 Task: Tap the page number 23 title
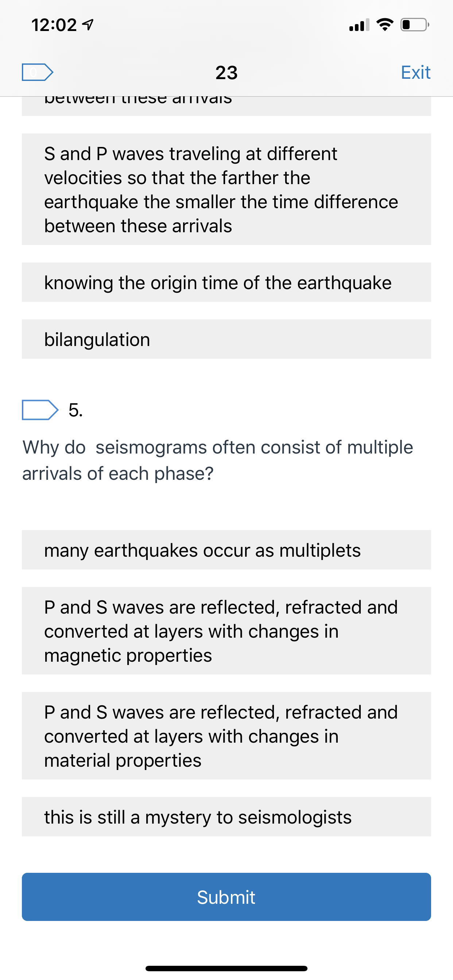226,72
